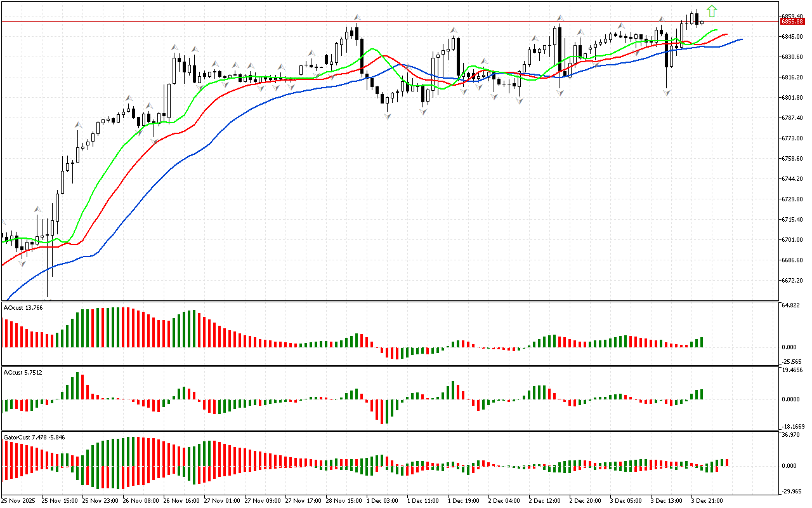The image size is (812, 508).
Task: Click the 6701.00 level on the price scale
Action: click(x=792, y=240)
